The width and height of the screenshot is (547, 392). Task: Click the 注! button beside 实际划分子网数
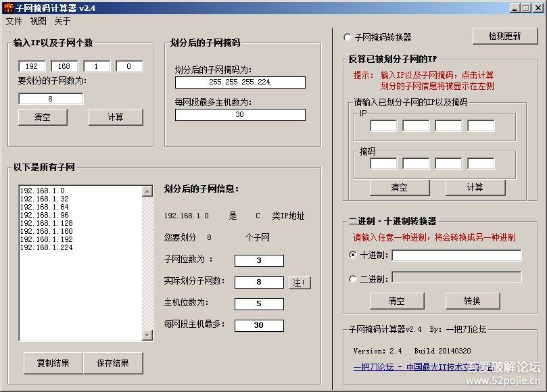[300, 283]
